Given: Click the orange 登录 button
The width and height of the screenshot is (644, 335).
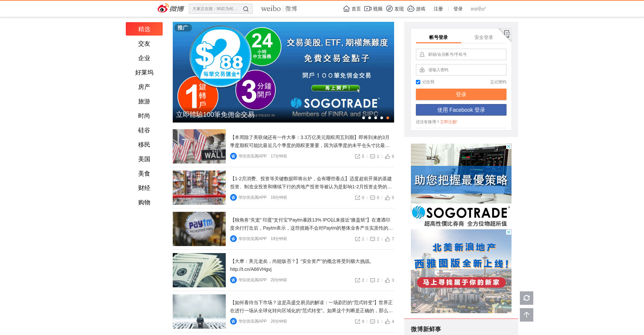Looking at the screenshot, I should click(461, 94).
